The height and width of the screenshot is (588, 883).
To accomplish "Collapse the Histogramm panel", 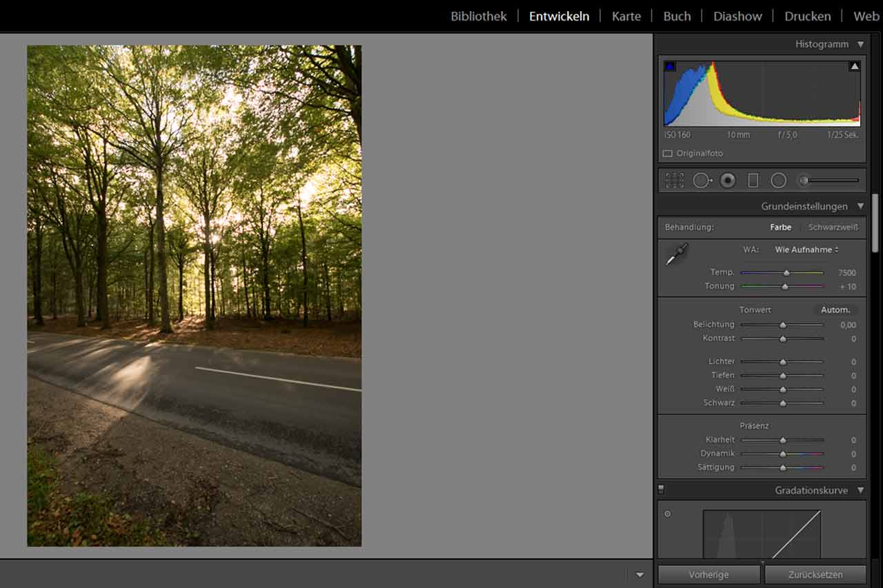I will (860, 45).
